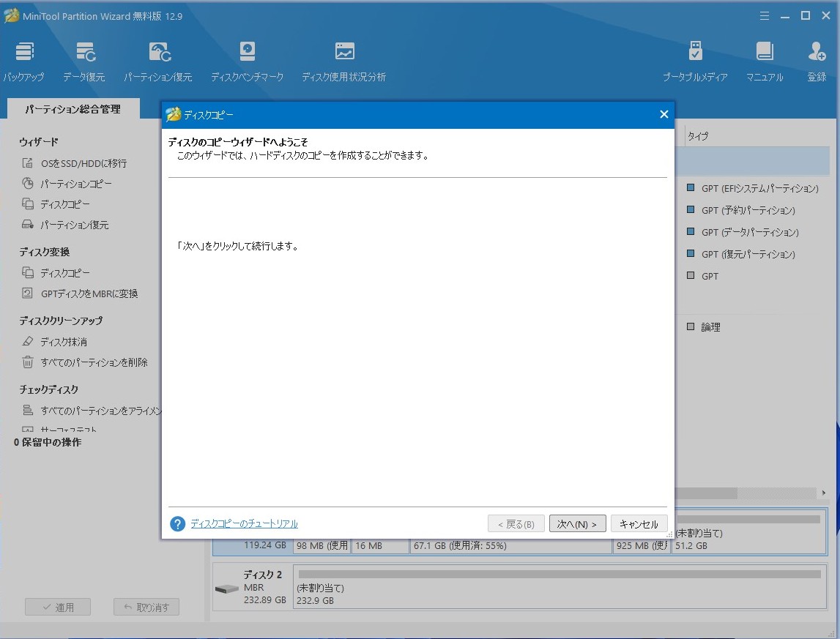Click ディスク抹消 in the cleanup section
This screenshot has width=840, height=639.
click(64, 342)
